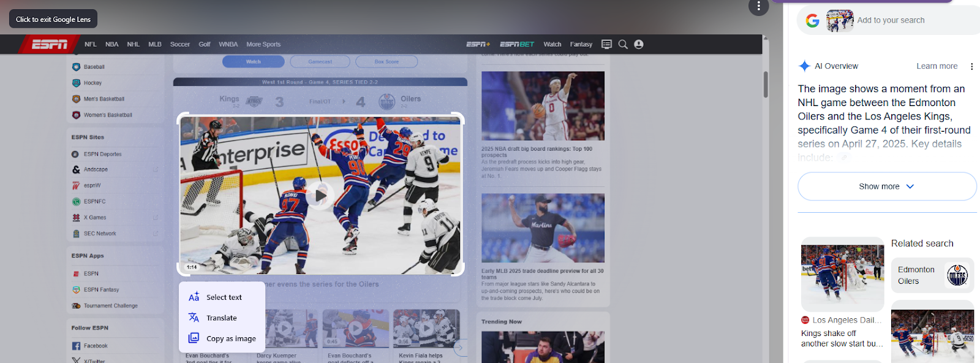This screenshot has width=980, height=363.
Task: Click the Facebook follow icon
Action: pos(76,346)
